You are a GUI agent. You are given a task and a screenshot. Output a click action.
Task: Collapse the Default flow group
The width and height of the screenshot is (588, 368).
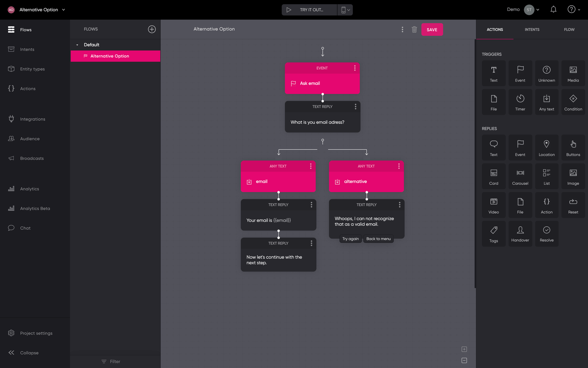pos(77,45)
